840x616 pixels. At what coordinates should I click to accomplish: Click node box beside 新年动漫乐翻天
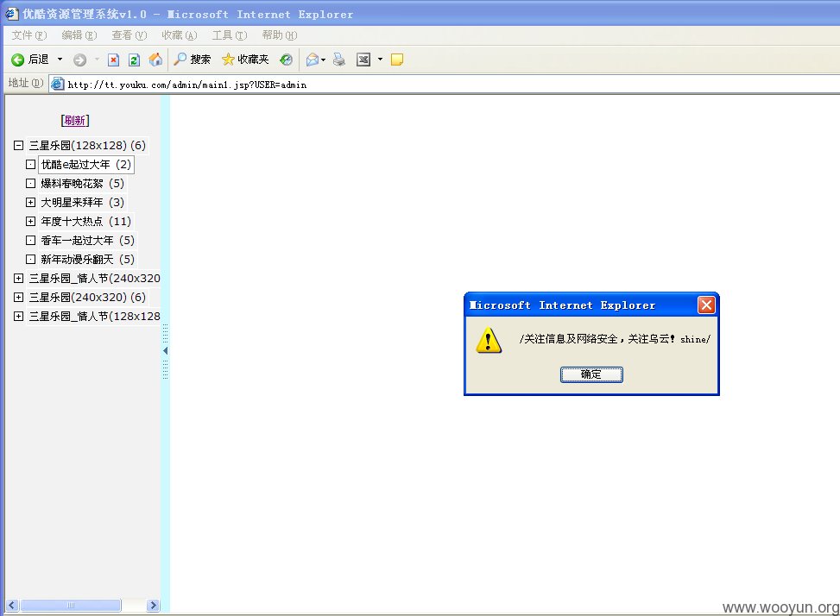(x=31, y=259)
